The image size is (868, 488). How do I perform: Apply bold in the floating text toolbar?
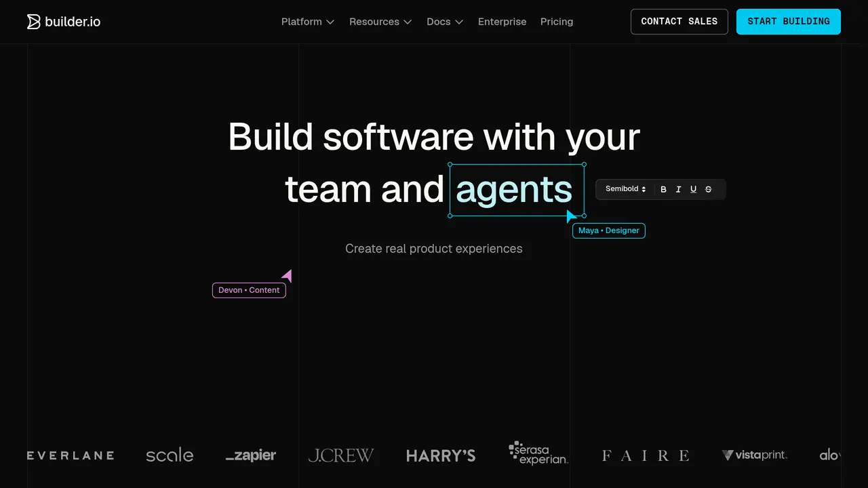click(x=663, y=190)
